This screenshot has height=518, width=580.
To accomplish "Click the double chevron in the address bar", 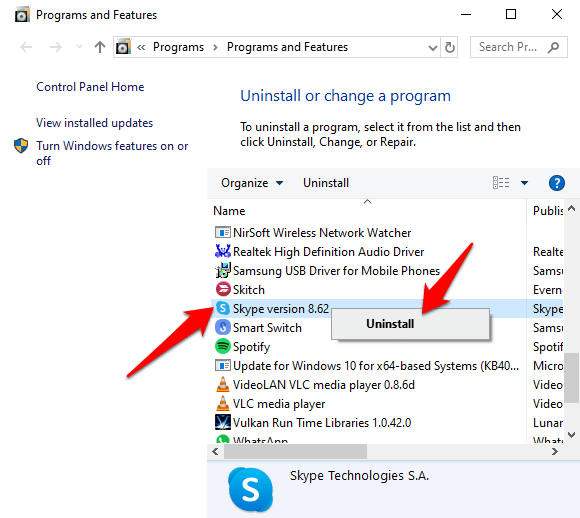I will coord(141,47).
